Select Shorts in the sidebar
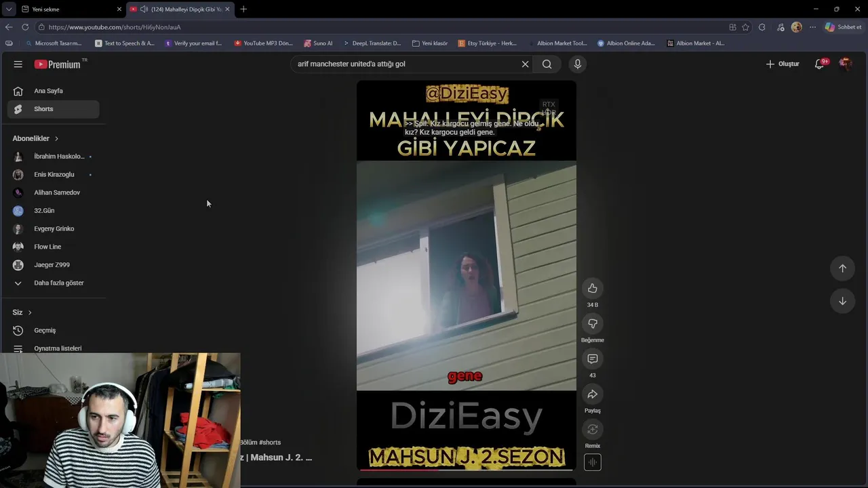This screenshot has width=868, height=488. (x=53, y=108)
